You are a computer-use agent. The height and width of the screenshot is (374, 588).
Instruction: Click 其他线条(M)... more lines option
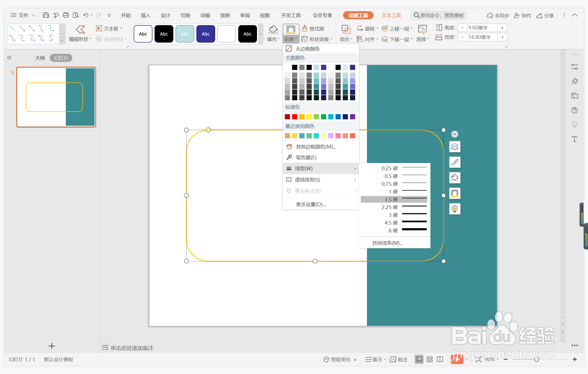tap(387, 243)
